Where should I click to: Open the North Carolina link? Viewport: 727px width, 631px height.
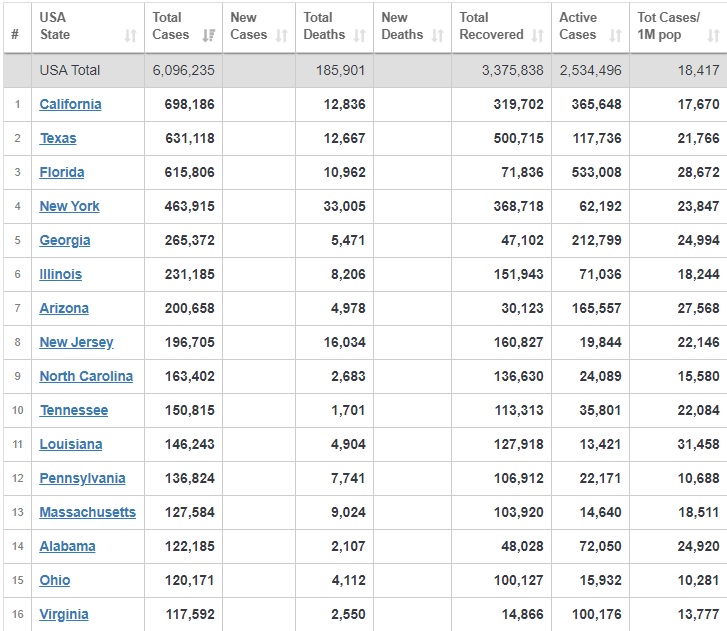(86, 376)
